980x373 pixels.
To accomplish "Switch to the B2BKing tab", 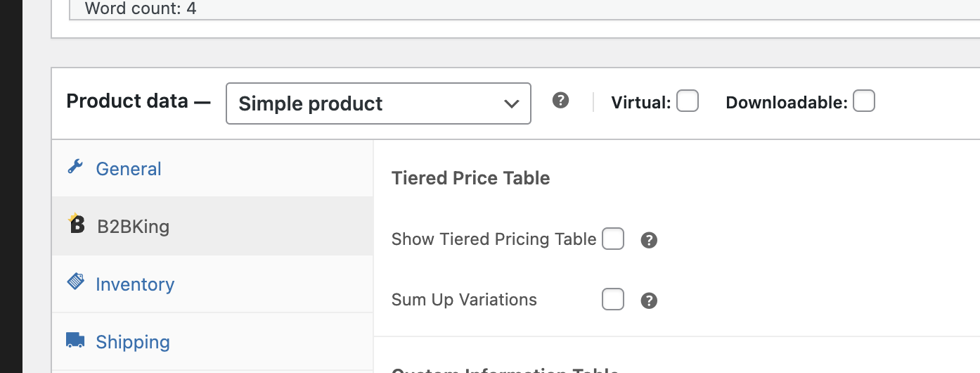I will (x=133, y=227).
